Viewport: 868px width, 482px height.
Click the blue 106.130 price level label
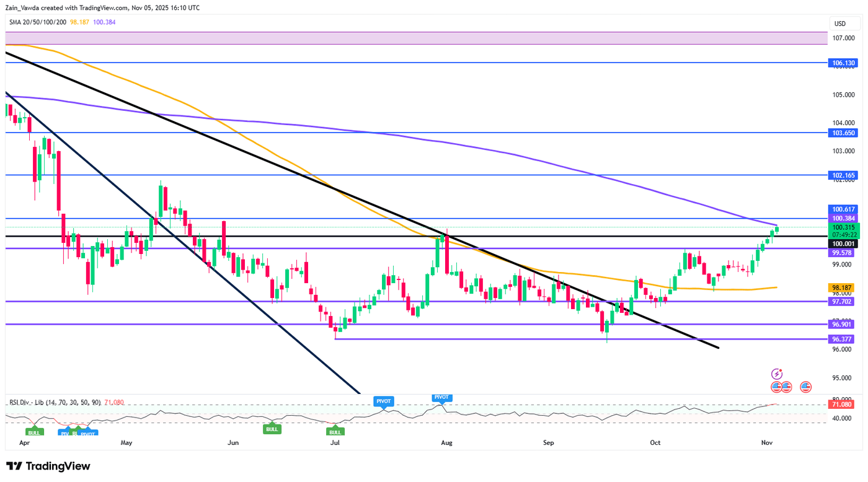coord(843,63)
